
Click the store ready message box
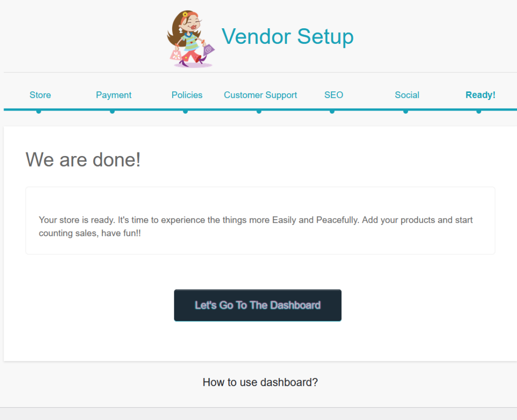tap(260, 221)
